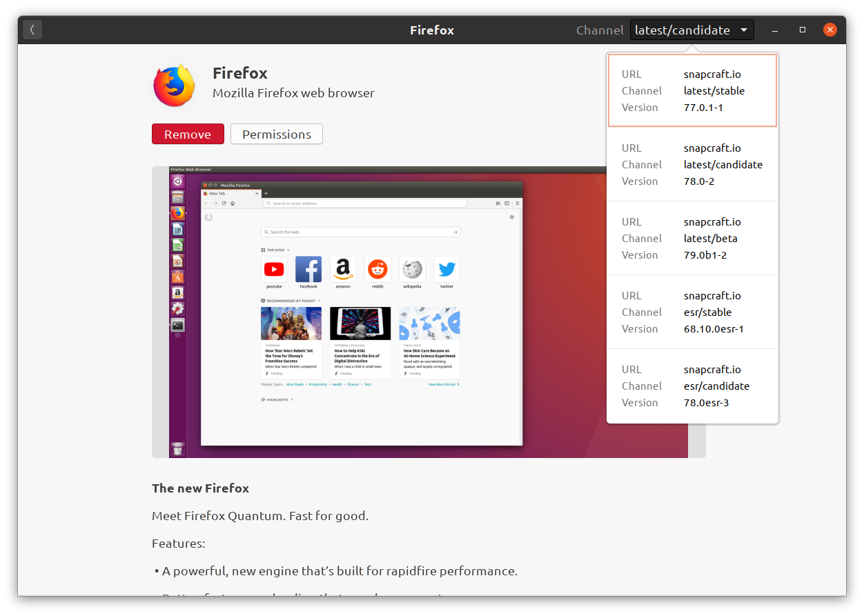Click 'Mozilla Firefox web browser' subtitle
The width and height of the screenshot is (864, 616).
click(293, 93)
